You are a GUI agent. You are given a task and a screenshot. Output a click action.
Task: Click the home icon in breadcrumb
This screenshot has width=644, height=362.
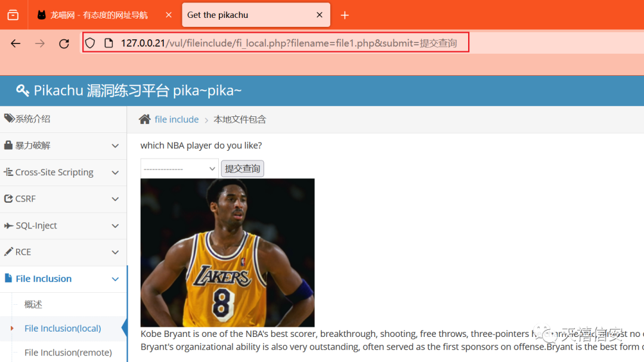coord(144,119)
